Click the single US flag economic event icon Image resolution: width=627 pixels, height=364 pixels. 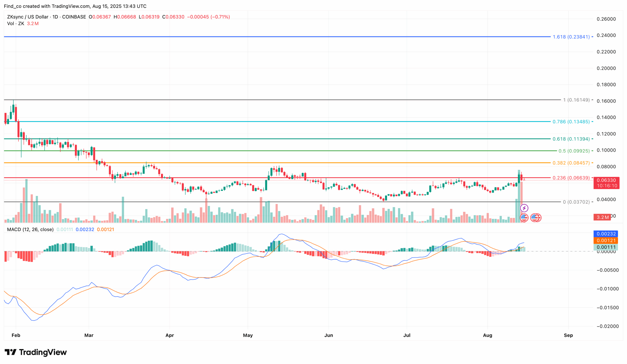pyautogui.click(x=524, y=218)
